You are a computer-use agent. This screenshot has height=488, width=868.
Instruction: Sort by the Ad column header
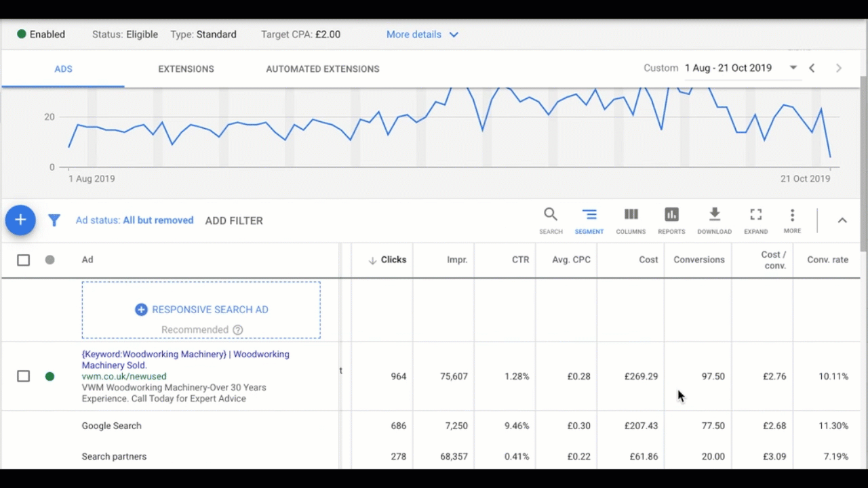tap(87, 260)
